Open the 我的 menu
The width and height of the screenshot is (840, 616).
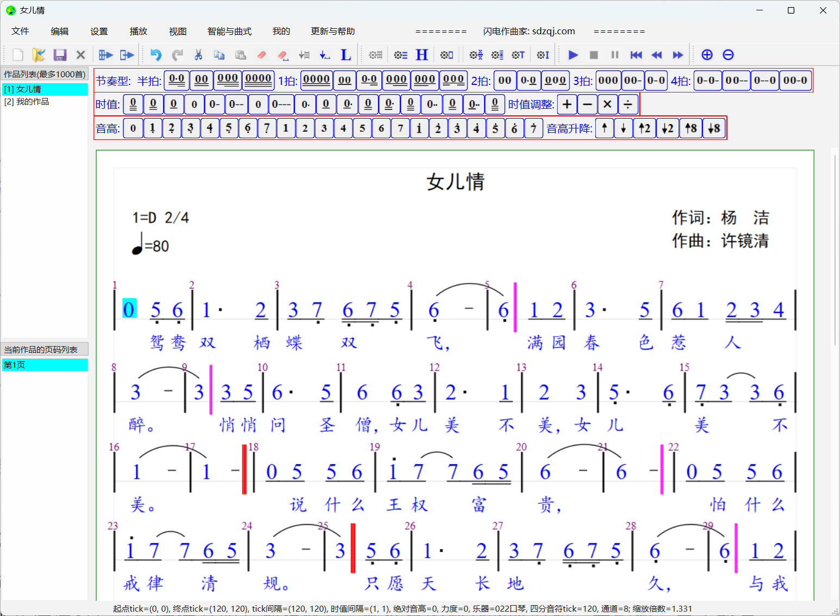point(281,31)
